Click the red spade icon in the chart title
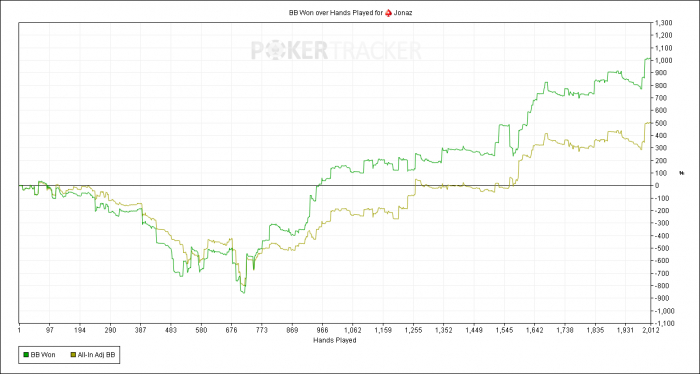Screen dimensions: 700x374 pyautogui.click(x=388, y=13)
